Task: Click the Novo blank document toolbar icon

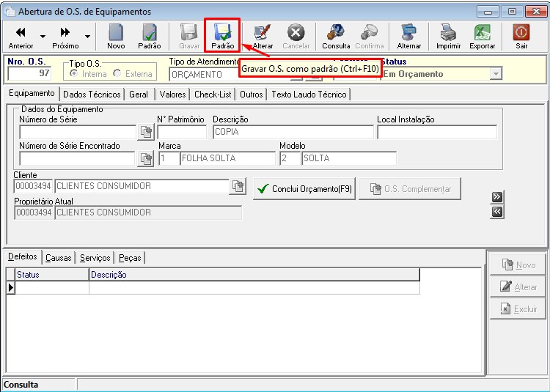Action: [116, 33]
